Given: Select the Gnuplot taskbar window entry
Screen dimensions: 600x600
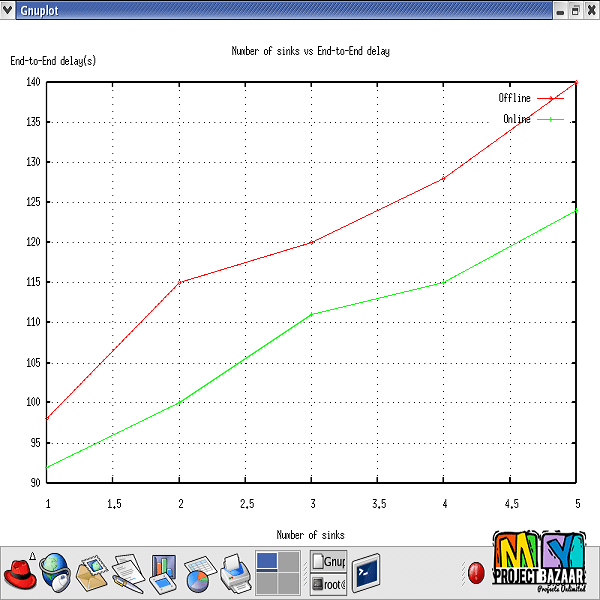Looking at the screenshot, I should click(328, 562).
